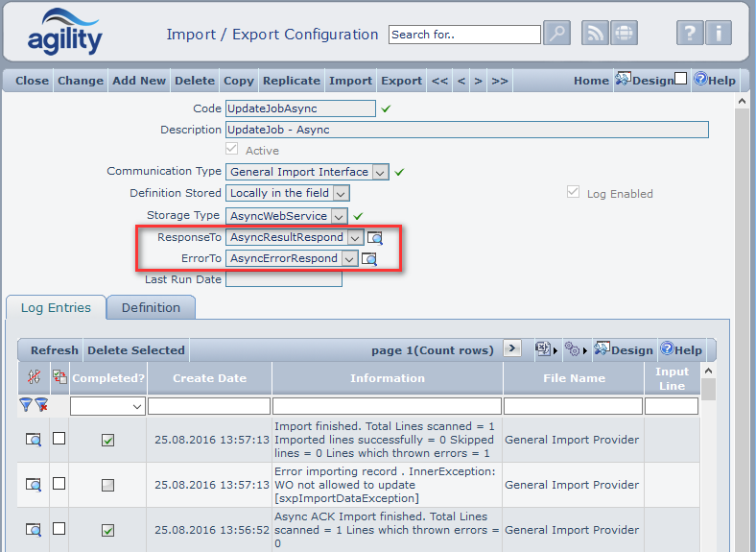Click Delete in the toolbar
Viewport: 756px width, 552px height.
pyautogui.click(x=195, y=81)
